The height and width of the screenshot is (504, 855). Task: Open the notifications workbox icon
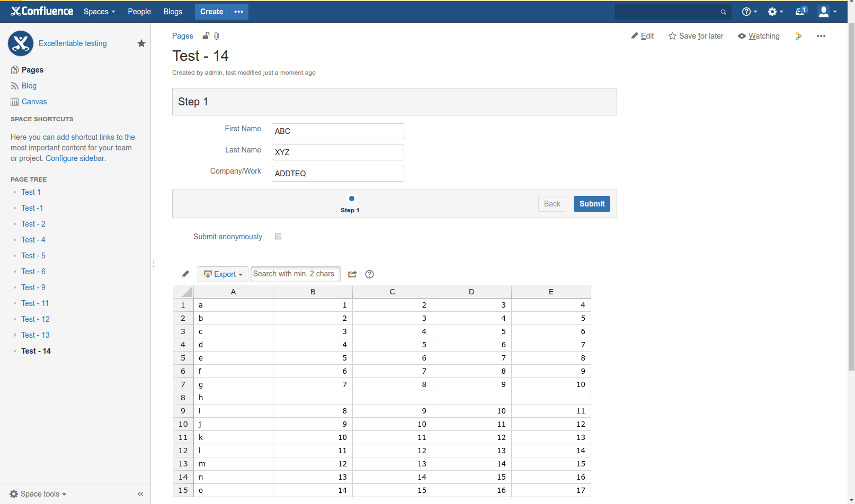click(x=799, y=11)
